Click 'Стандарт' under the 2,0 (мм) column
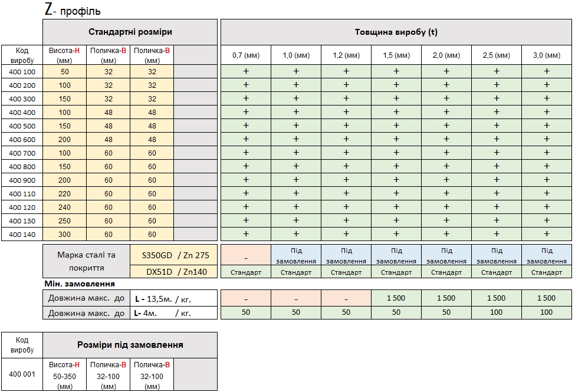This screenshot has height=392, width=575. point(446,272)
